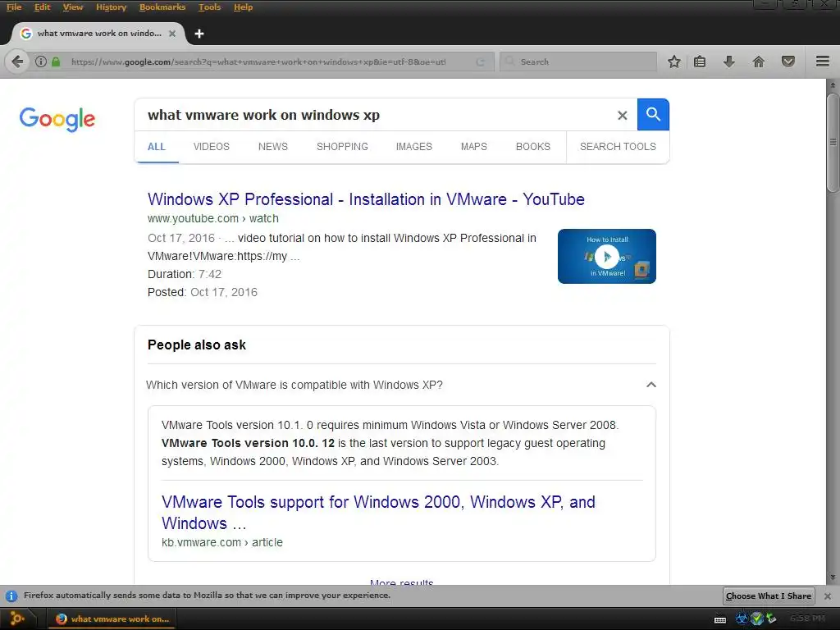
Task: Open the Tools menu
Action: 209,7
